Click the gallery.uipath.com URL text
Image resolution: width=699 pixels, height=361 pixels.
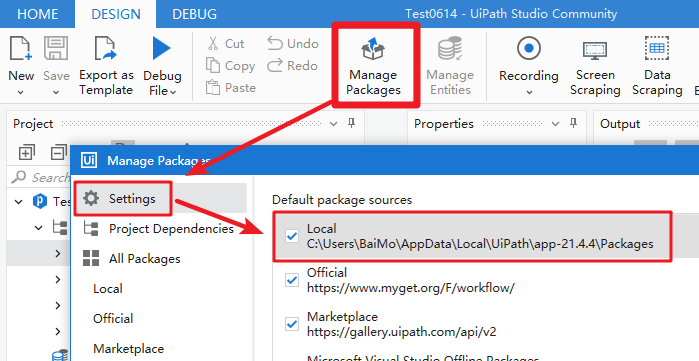point(402,332)
